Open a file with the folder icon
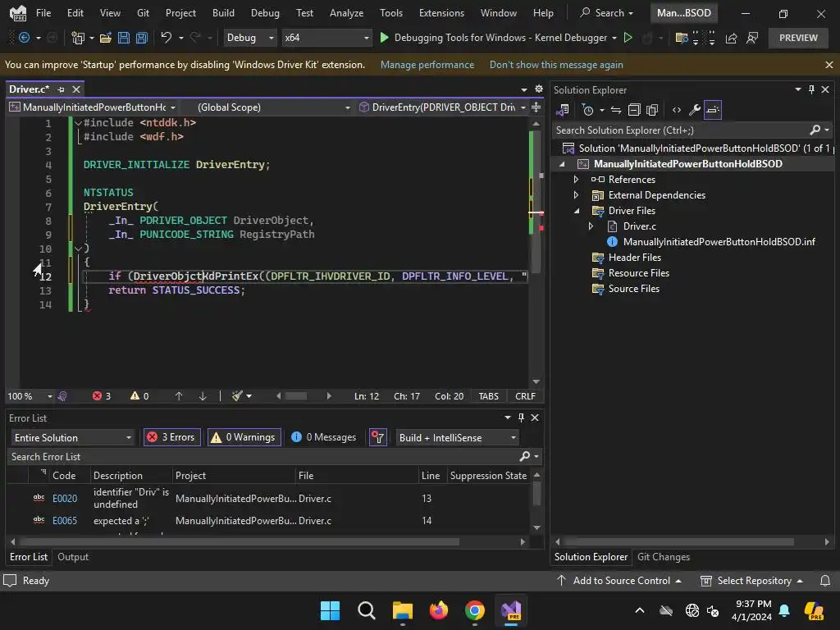Screen dimensions: 840x630 pyautogui.click(x=106, y=38)
